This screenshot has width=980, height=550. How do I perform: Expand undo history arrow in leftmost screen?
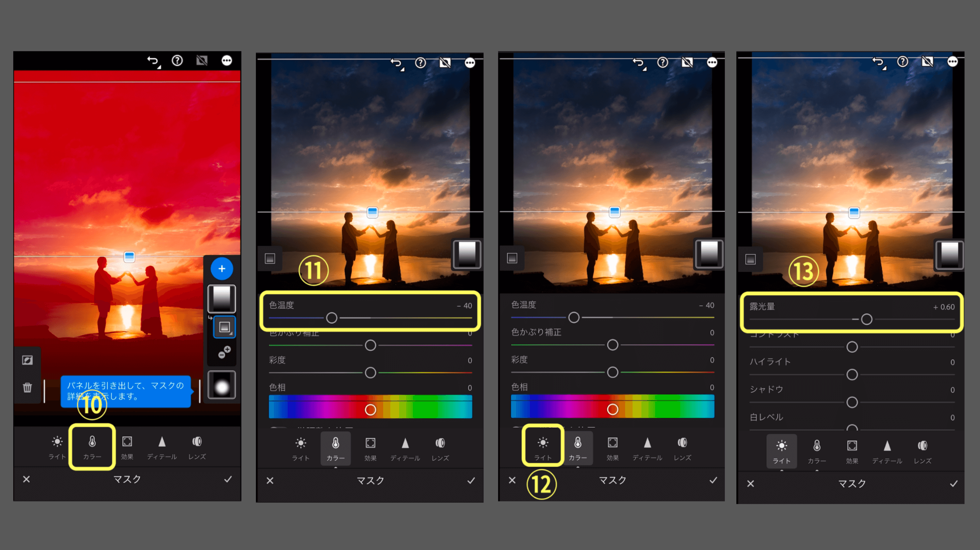(154, 61)
